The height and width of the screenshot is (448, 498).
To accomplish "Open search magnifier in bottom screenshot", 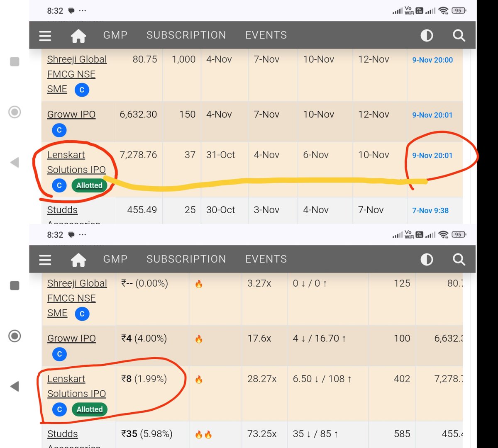I will coord(459,260).
